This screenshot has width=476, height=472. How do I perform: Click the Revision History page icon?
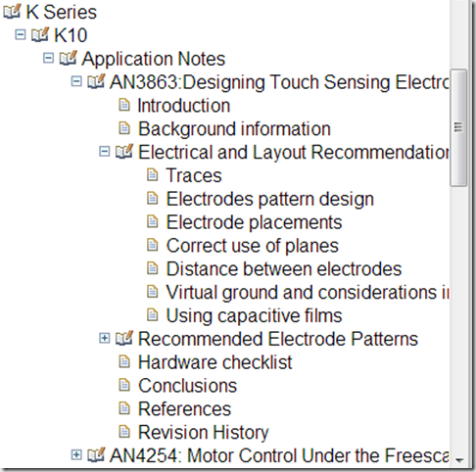(x=124, y=432)
